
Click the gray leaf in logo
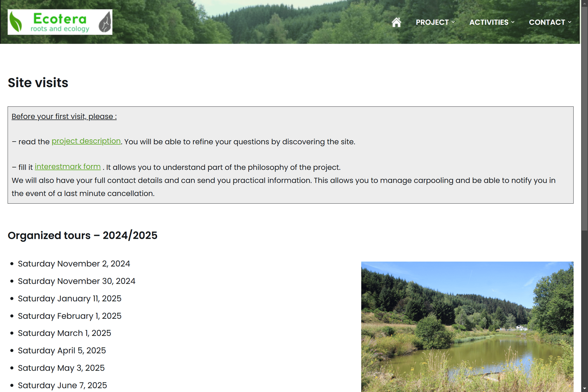(105, 22)
